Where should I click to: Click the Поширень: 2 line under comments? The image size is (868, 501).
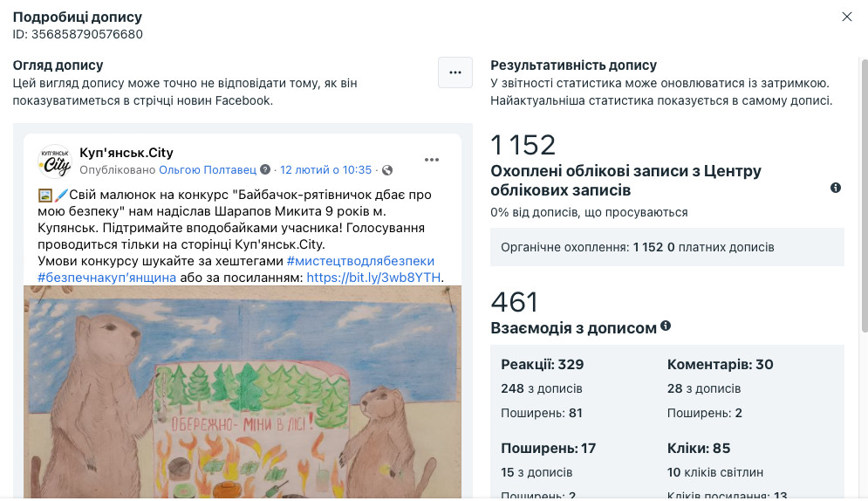[x=704, y=413]
